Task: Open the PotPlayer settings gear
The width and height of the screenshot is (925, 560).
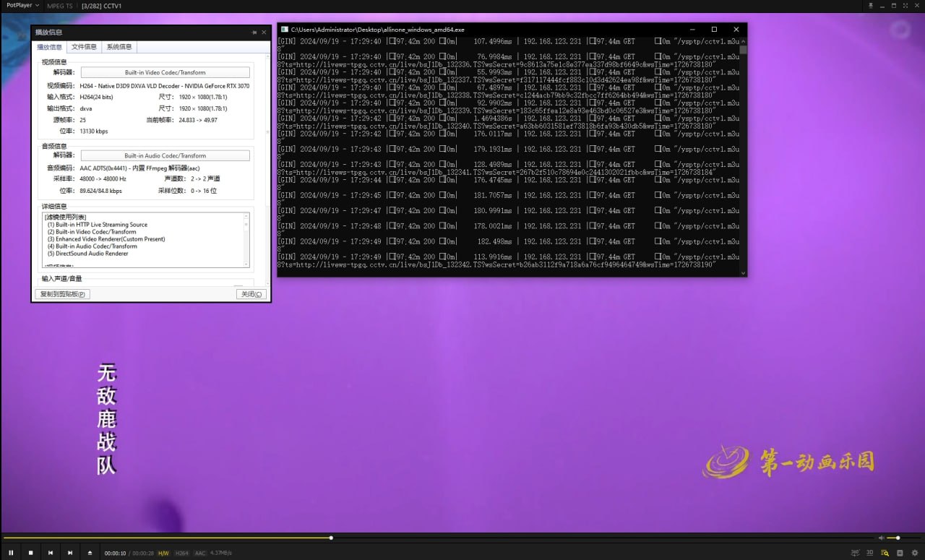Action: pos(915,553)
